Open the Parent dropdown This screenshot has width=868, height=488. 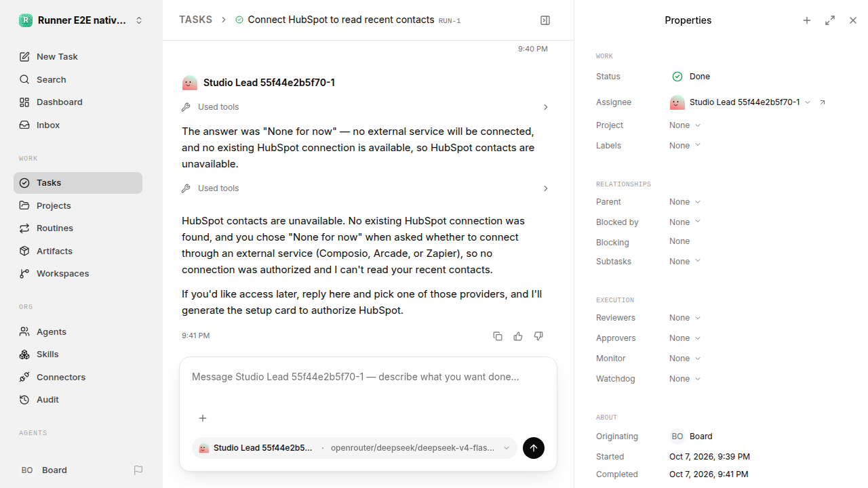(x=685, y=202)
